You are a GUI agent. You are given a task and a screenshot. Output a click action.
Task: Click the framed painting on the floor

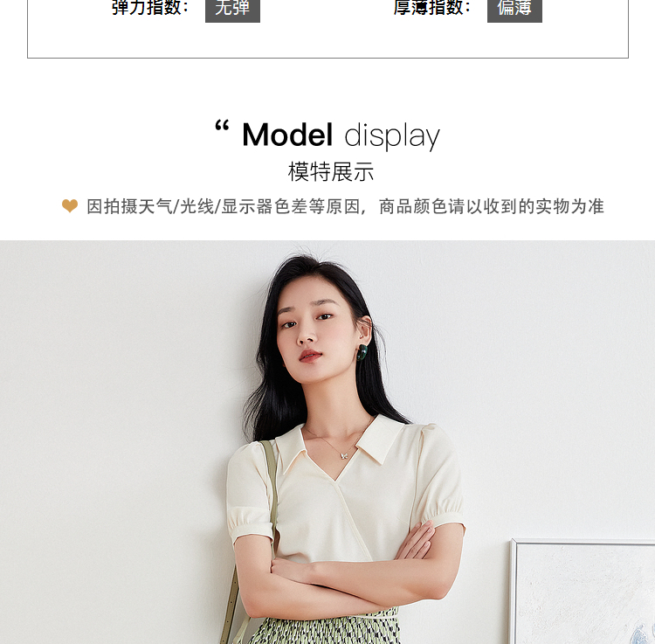coord(582,592)
